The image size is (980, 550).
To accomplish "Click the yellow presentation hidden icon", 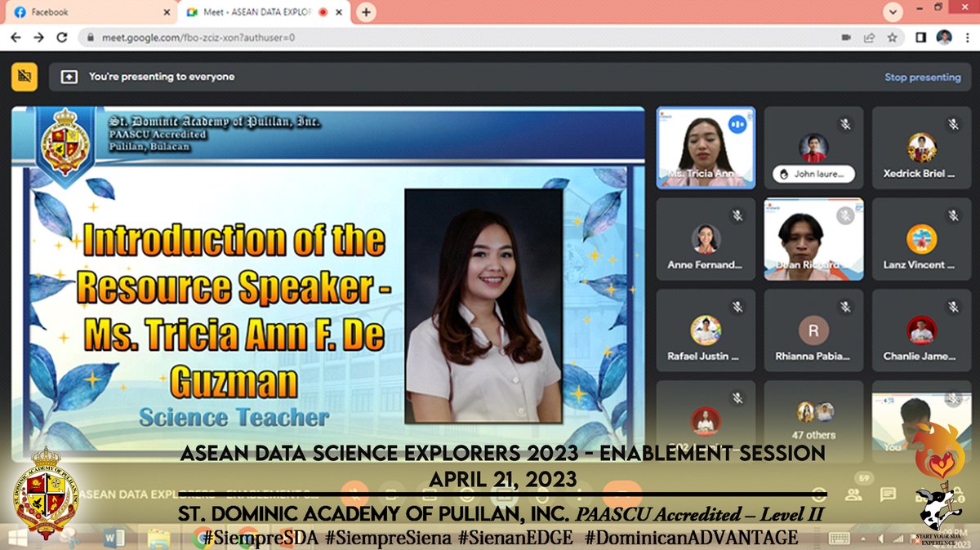I will click(x=24, y=77).
